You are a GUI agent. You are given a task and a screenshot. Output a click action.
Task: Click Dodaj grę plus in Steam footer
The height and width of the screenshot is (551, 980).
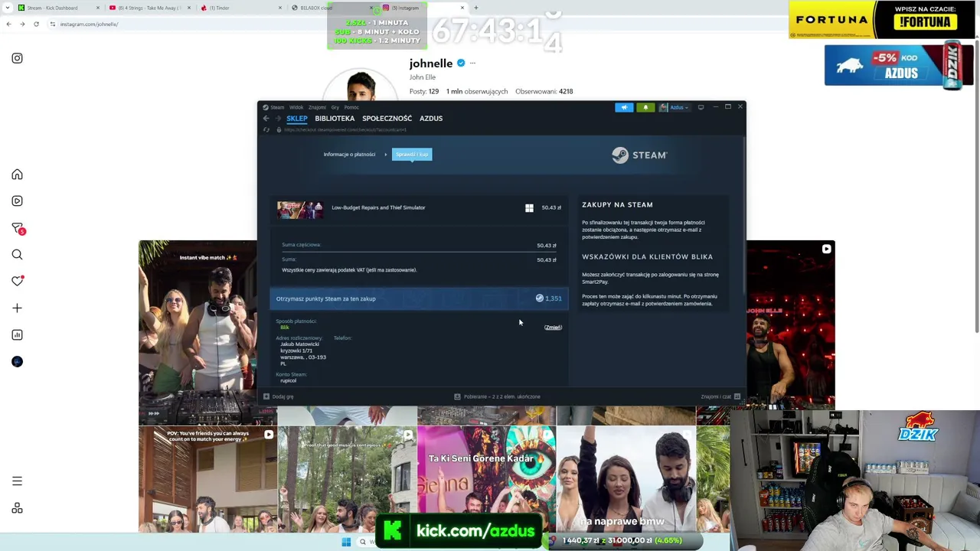coord(278,396)
